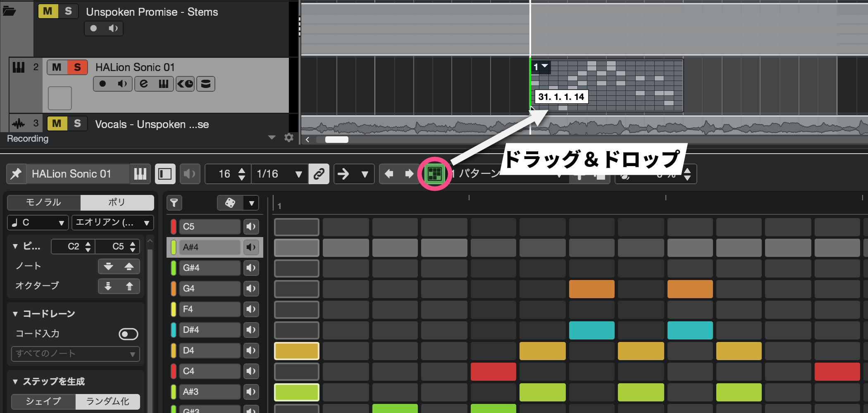The height and width of the screenshot is (413, 868).
Task: Open the track settings gear icon
Action: pyautogui.click(x=289, y=138)
